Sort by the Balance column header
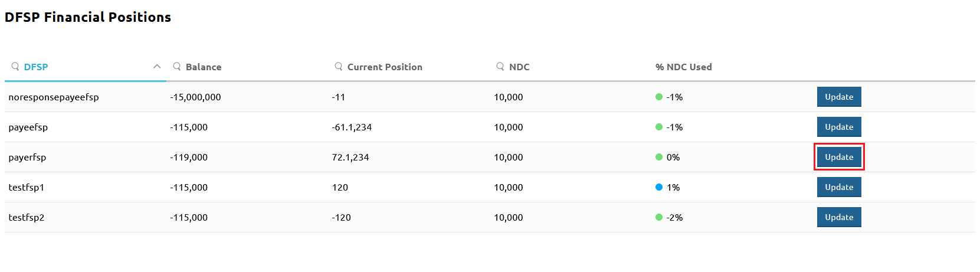 pyautogui.click(x=204, y=67)
